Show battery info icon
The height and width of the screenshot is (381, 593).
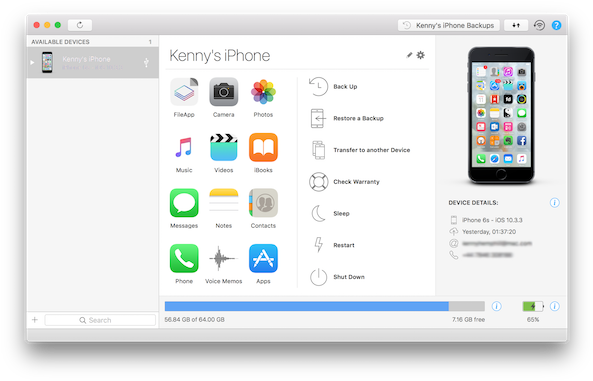(554, 306)
